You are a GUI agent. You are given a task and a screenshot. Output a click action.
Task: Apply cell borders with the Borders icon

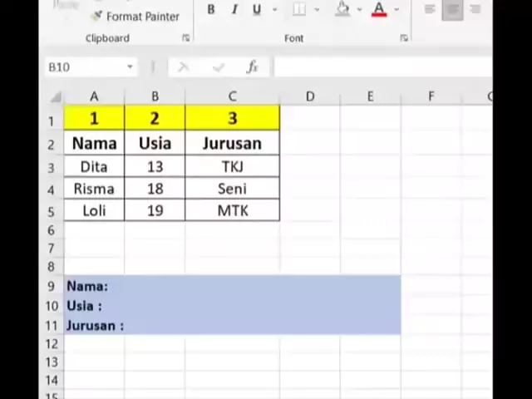pyautogui.click(x=299, y=10)
